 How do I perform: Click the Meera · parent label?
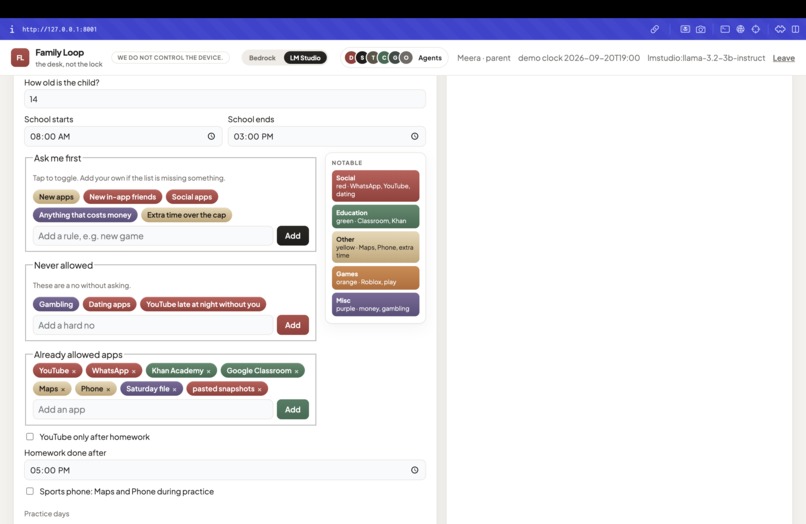click(484, 58)
